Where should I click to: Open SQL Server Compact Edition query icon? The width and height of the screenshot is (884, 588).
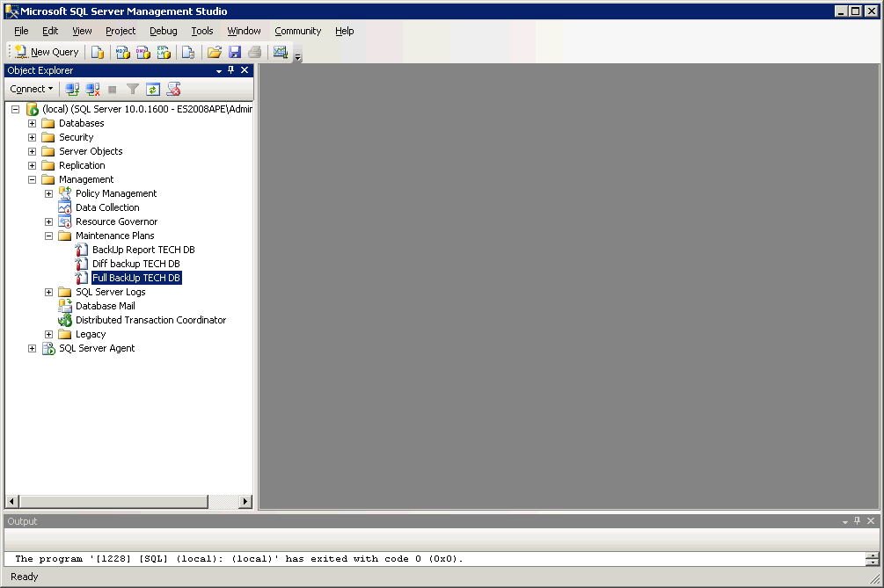pos(188,52)
